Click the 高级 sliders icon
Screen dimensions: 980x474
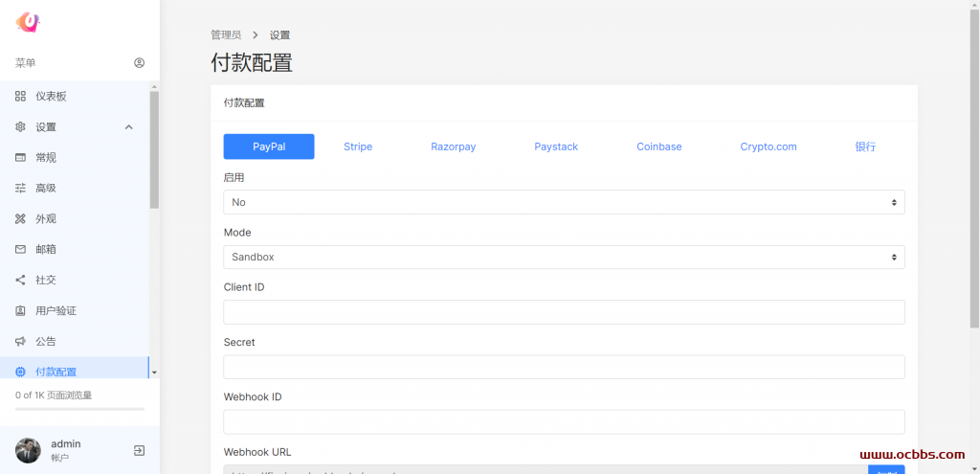click(x=20, y=188)
